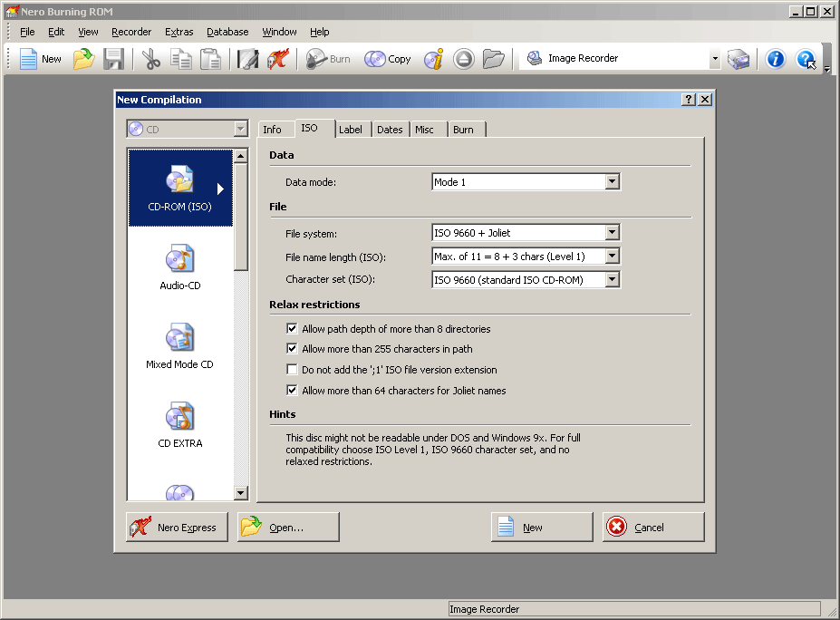Expand toolbar options chevron at far right
The height and width of the screenshot is (620, 840).
[x=827, y=69]
